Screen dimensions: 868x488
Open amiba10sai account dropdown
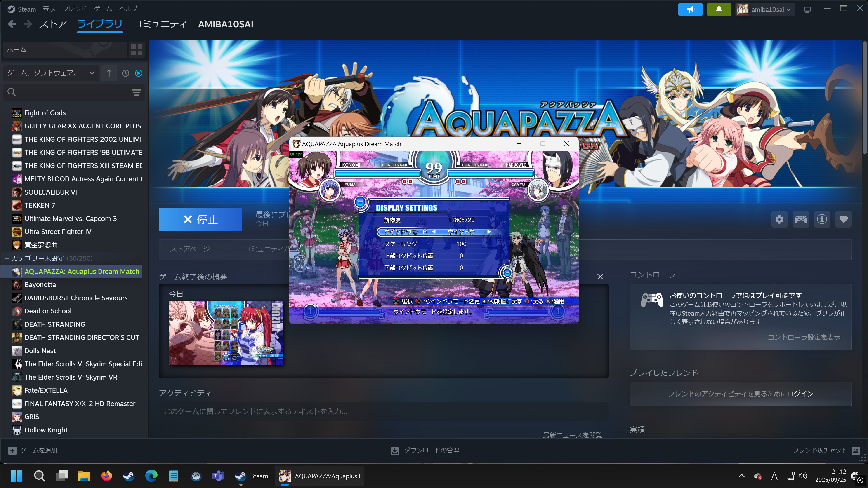pos(765,9)
